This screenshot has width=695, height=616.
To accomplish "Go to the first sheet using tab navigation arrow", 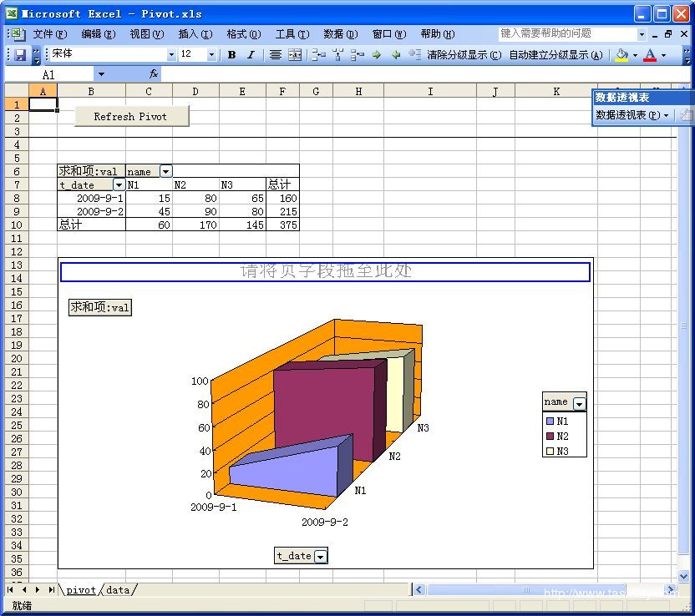I will 10,590.
